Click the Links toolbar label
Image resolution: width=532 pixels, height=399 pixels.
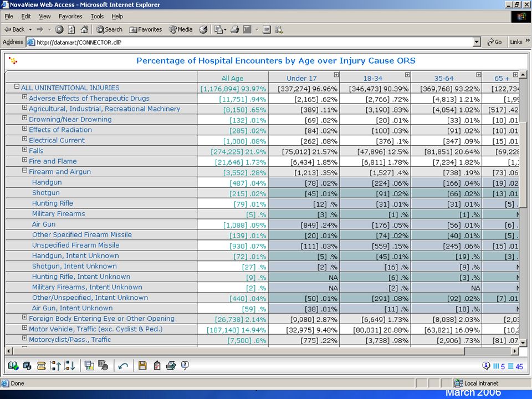coord(516,42)
